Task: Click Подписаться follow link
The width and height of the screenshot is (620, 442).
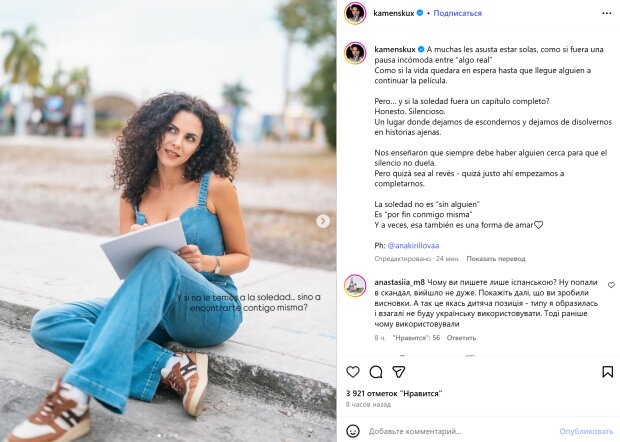Action: coord(457,13)
